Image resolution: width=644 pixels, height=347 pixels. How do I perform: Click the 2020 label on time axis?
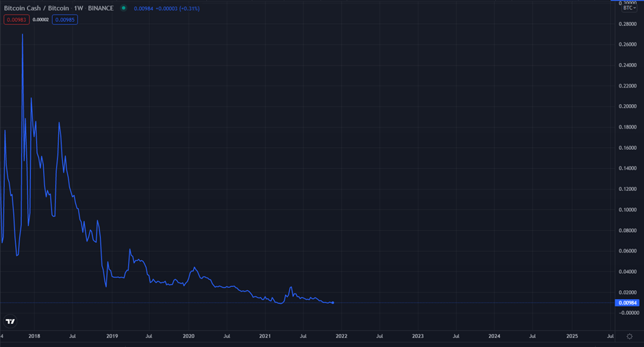(188, 336)
